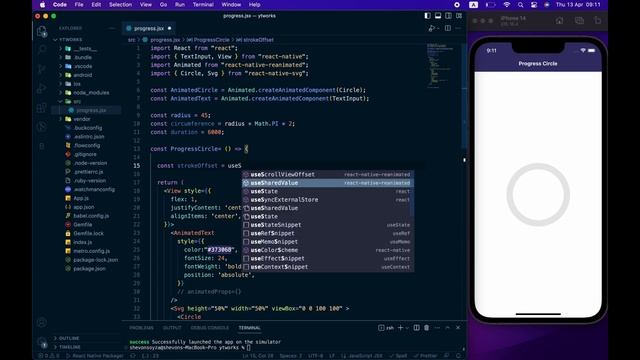Click unsaved dot on progress.jsx tab
Image resolution: width=640 pixels, height=360 pixels.
point(169,28)
